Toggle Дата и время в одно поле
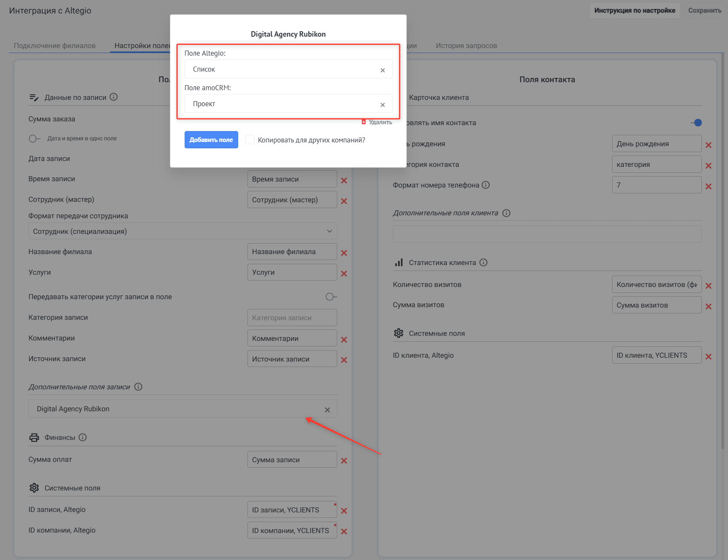This screenshot has height=560, width=728. click(x=35, y=139)
